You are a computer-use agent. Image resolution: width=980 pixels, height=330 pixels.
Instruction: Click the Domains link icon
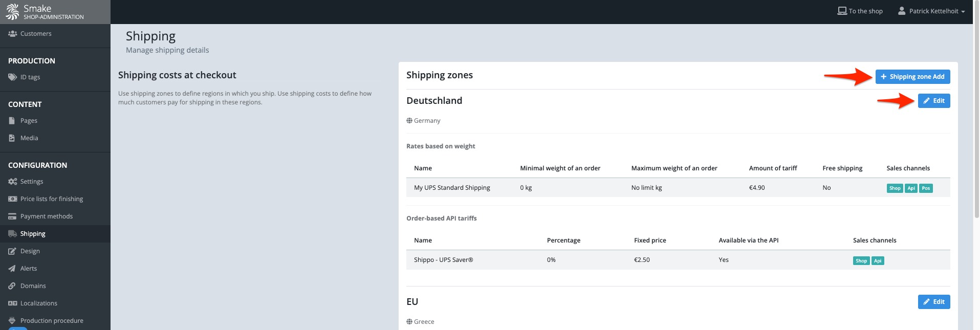coord(12,286)
